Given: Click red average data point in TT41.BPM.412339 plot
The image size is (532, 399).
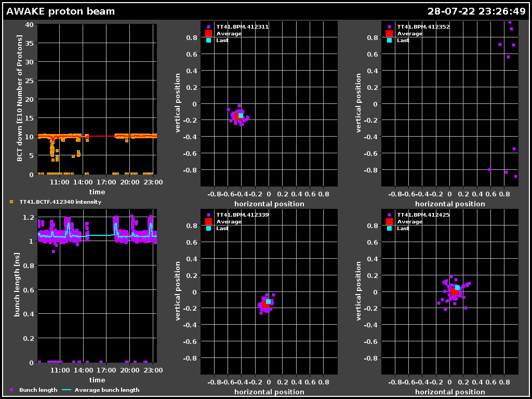Looking at the screenshot, I should (x=265, y=304).
